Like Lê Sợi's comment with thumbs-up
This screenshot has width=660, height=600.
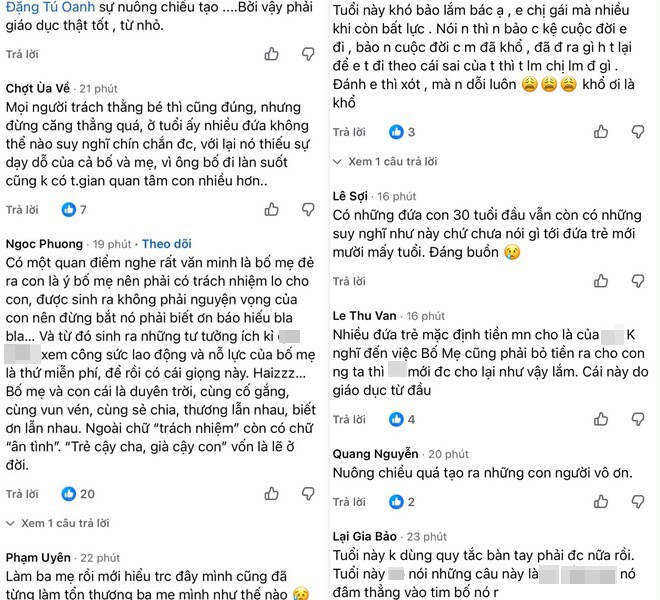[601, 281]
